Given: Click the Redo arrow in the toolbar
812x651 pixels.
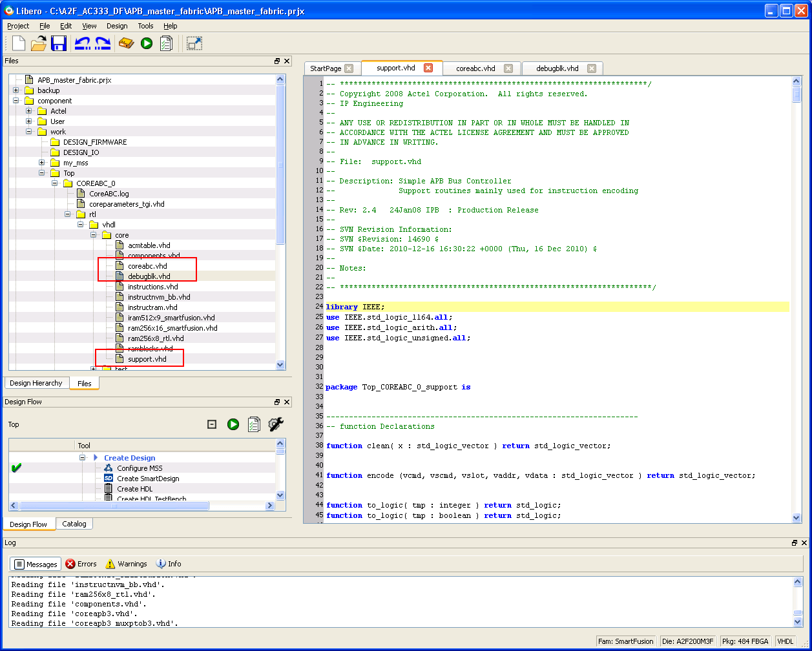Looking at the screenshot, I should pyautogui.click(x=103, y=43).
